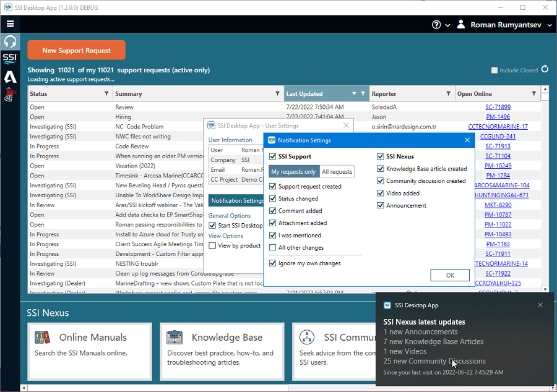557x392 pixels.
Task: Dismiss the SSI Desktop App toast notification
Action: [x=540, y=305]
